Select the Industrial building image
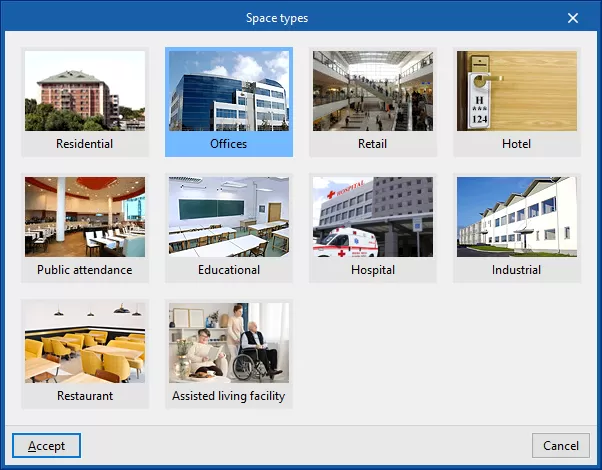602x470 pixels. point(517,217)
